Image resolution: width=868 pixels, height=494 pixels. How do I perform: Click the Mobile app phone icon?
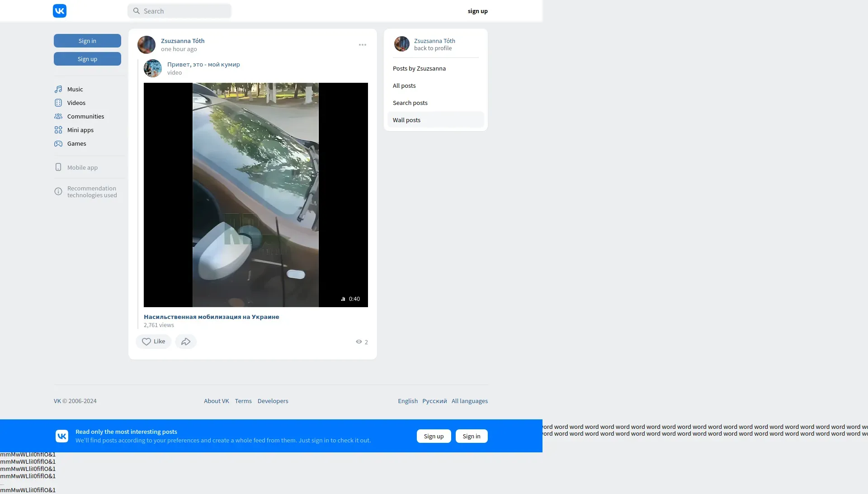tap(58, 167)
